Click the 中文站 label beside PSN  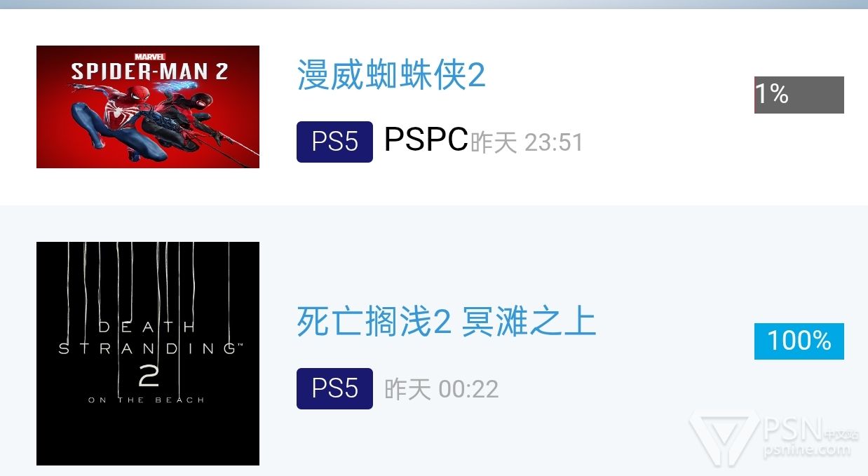tap(843, 435)
